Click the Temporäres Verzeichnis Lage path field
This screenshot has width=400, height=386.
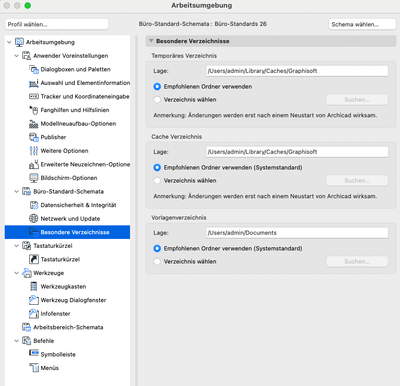coord(297,71)
